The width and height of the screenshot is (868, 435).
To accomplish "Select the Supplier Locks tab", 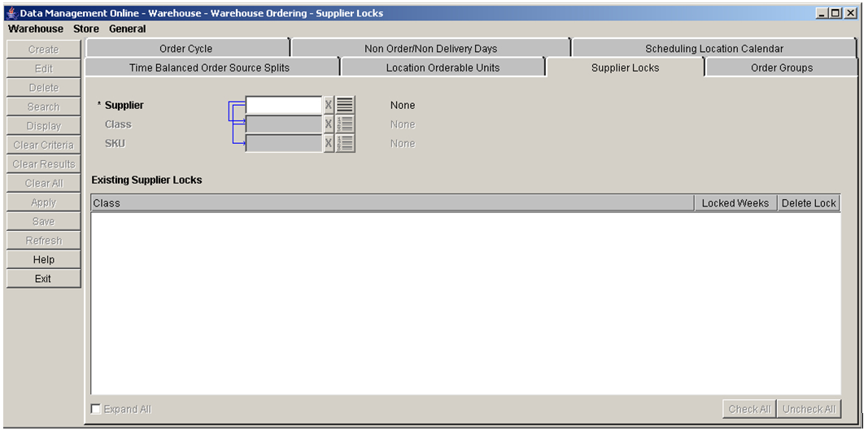I will [x=625, y=67].
